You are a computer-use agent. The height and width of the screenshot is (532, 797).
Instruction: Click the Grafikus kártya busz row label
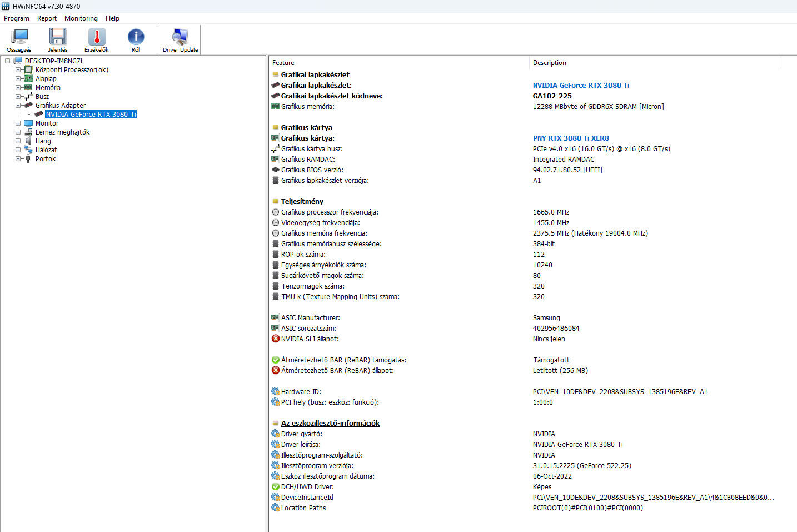(x=312, y=148)
